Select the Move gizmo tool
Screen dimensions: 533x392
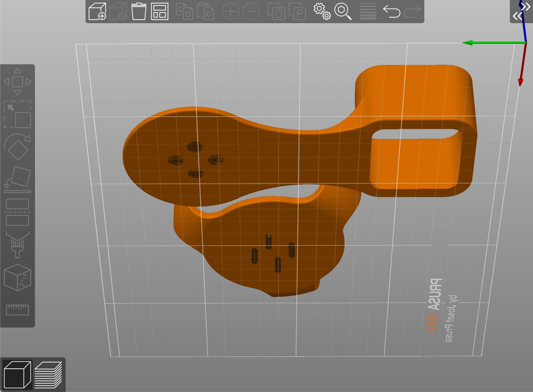click(x=17, y=82)
